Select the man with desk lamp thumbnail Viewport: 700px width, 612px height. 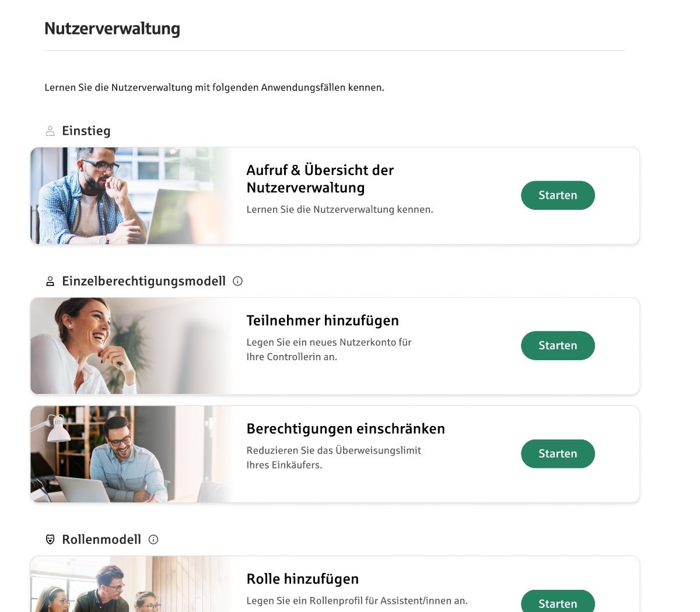[131, 454]
